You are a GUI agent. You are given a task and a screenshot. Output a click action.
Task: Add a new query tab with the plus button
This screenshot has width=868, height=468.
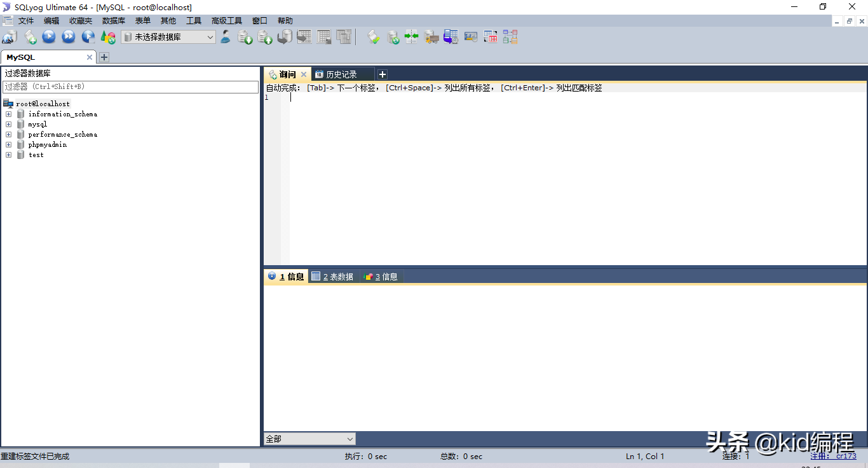382,74
